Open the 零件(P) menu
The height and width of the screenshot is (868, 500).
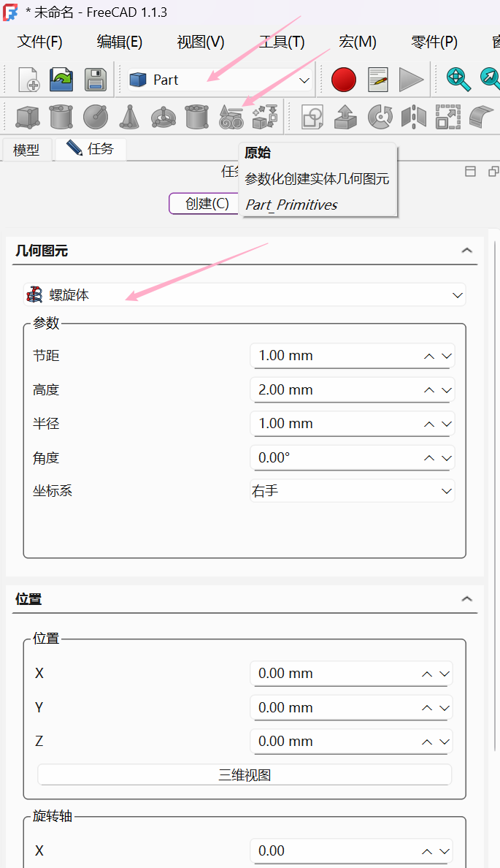click(x=434, y=42)
